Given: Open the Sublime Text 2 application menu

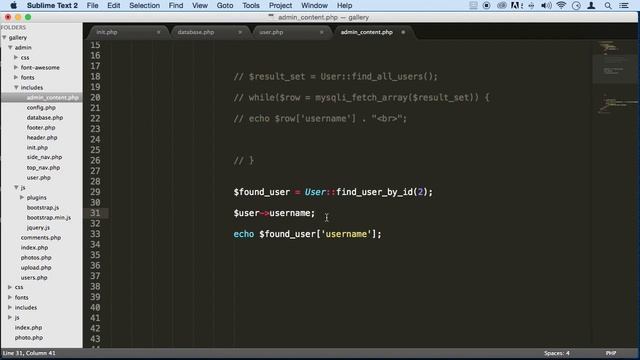Looking at the screenshot, I should pos(52,5).
